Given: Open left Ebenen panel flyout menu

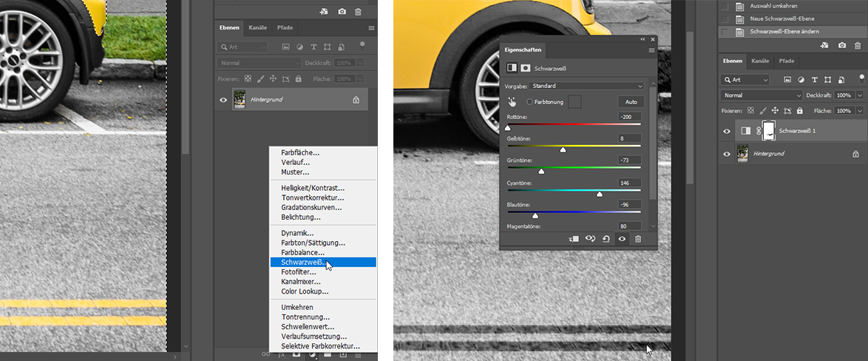Looking at the screenshot, I should click(x=371, y=27).
